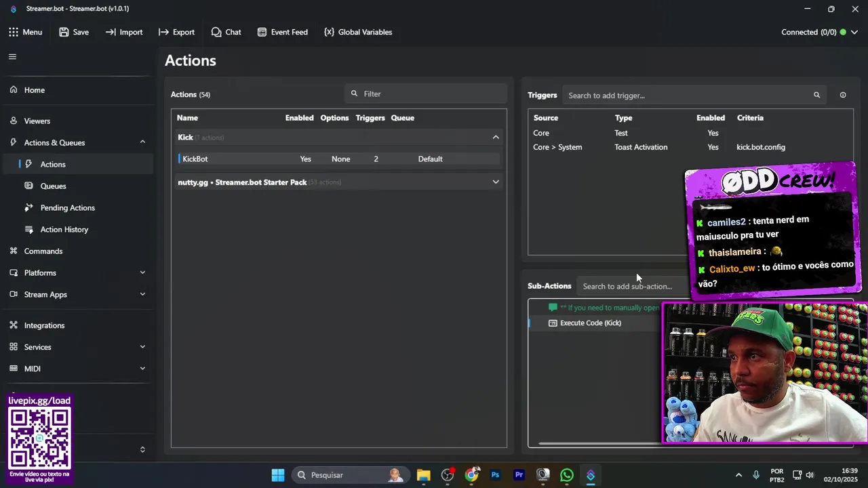
Task: Click the green comment sub-action icon
Action: 553,308
